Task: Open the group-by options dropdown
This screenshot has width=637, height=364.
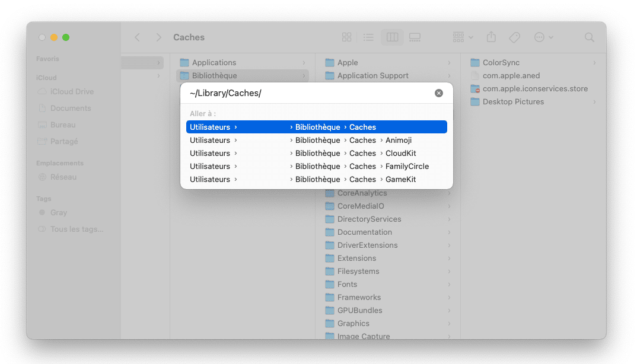Action: (x=463, y=37)
